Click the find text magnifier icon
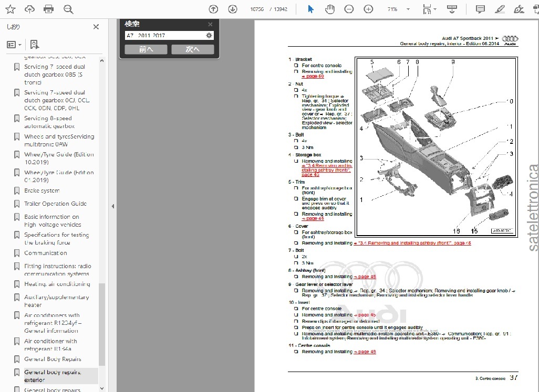 (x=68, y=9)
